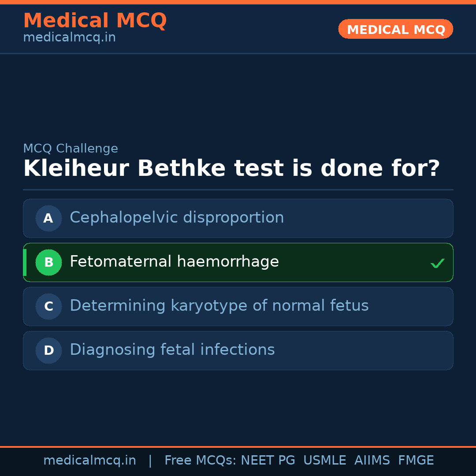Click the circular C letter badge

(48, 306)
